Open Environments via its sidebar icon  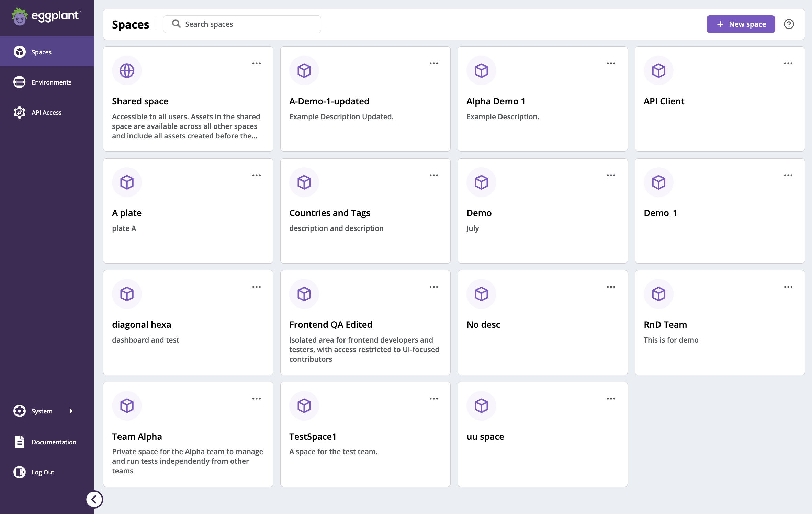click(19, 82)
